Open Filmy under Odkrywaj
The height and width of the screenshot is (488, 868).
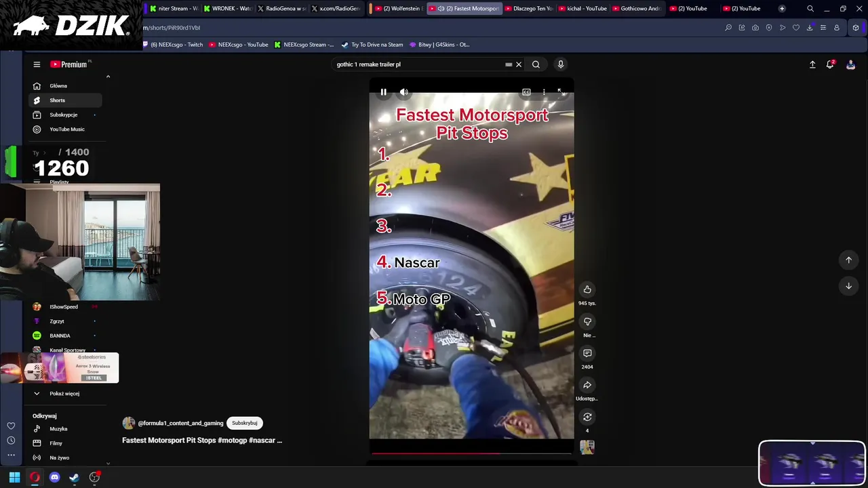coord(65,443)
